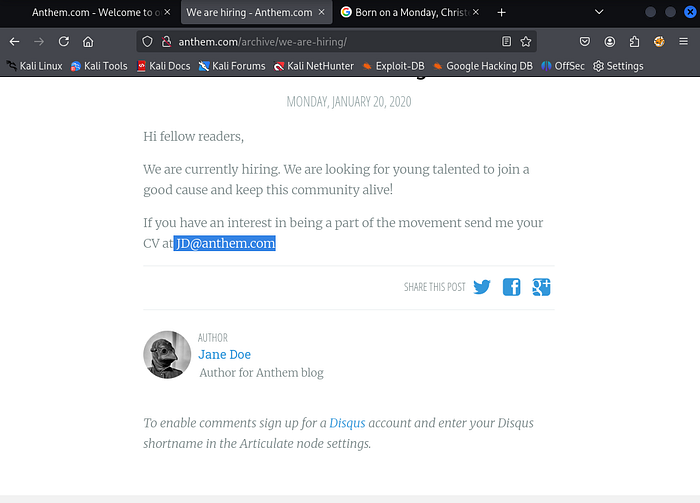Share post on Facebook
Image resolution: width=700 pixels, height=503 pixels.
pos(512,287)
